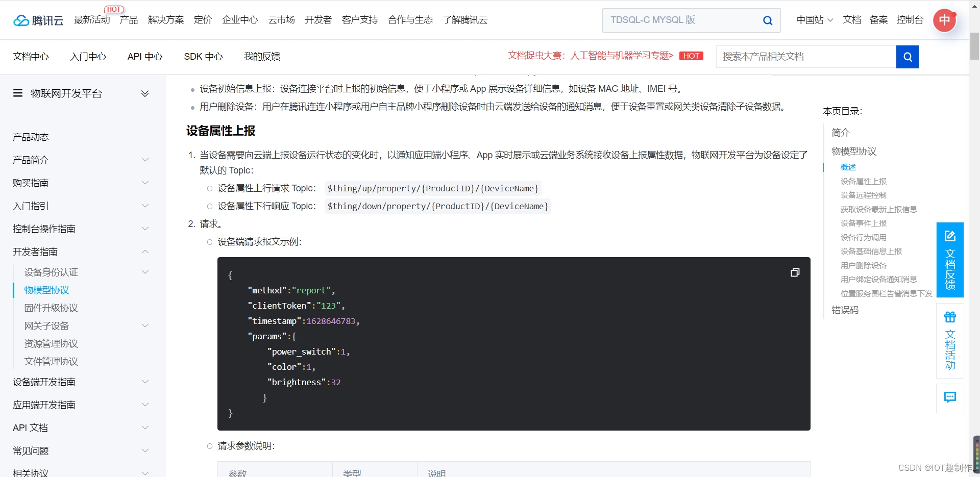Open the 企业中心 top menu

(x=240, y=20)
